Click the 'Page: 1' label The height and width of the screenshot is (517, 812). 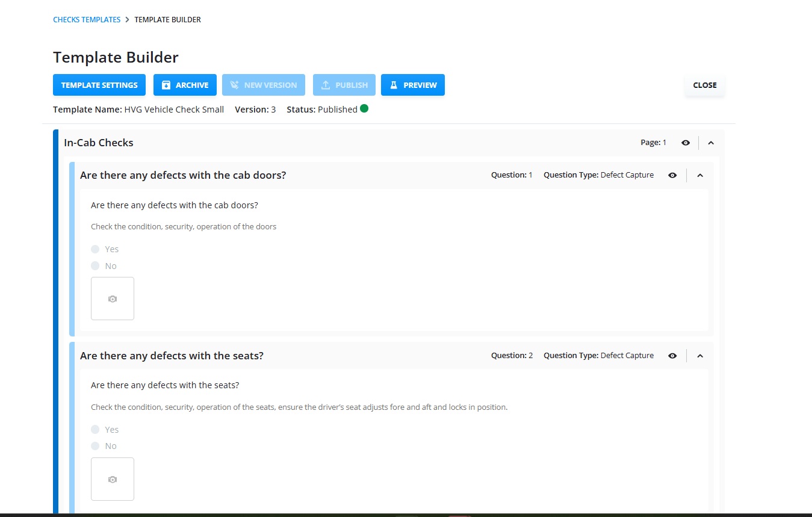tap(654, 143)
